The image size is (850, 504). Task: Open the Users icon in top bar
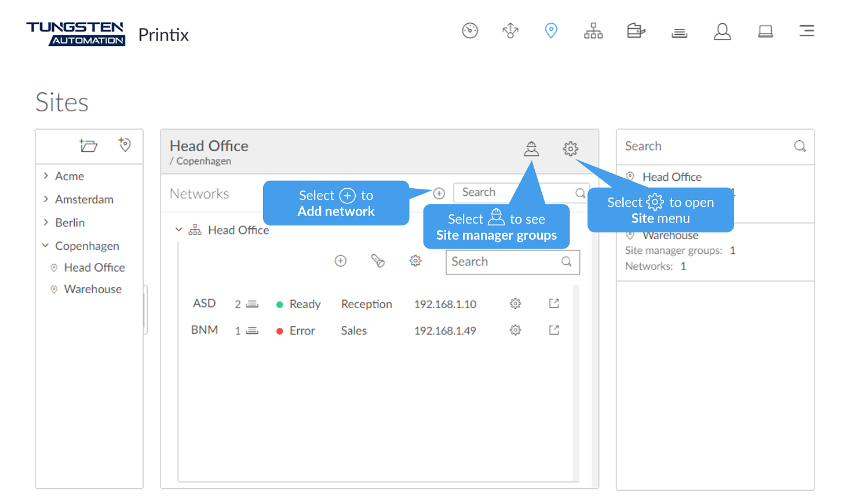[722, 31]
